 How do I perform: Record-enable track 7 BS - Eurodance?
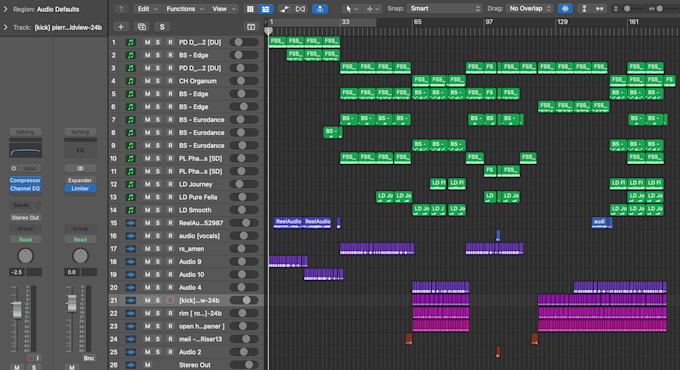click(x=170, y=120)
